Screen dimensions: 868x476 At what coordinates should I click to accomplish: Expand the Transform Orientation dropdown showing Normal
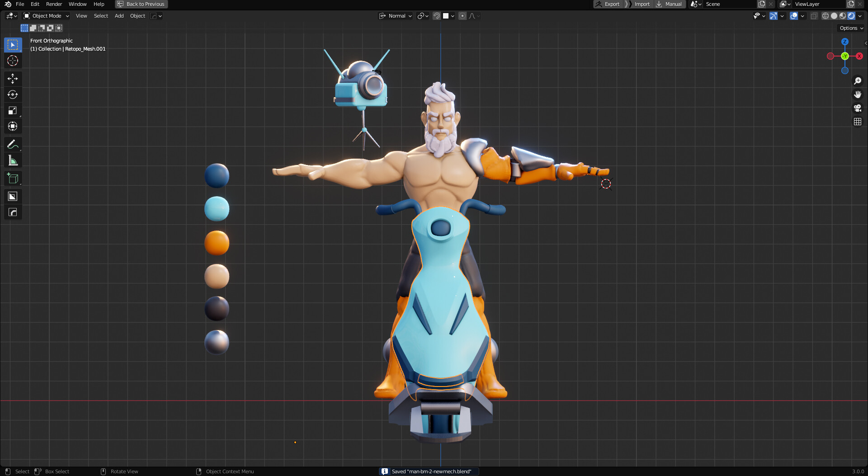(396, 15)
